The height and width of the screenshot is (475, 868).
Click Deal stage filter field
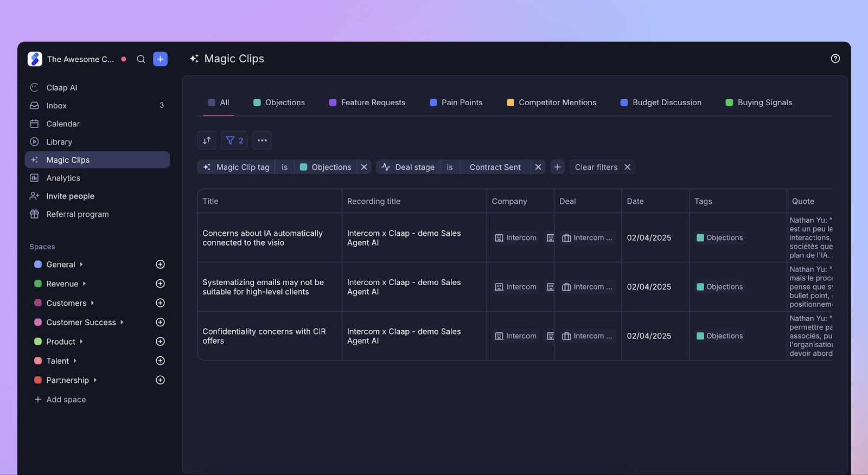(408, 167)
